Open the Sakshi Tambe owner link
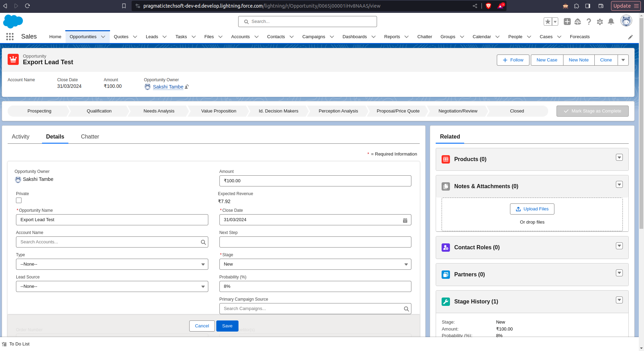The image size is (644, 351). pyautogui.click(x=168, y=87)
